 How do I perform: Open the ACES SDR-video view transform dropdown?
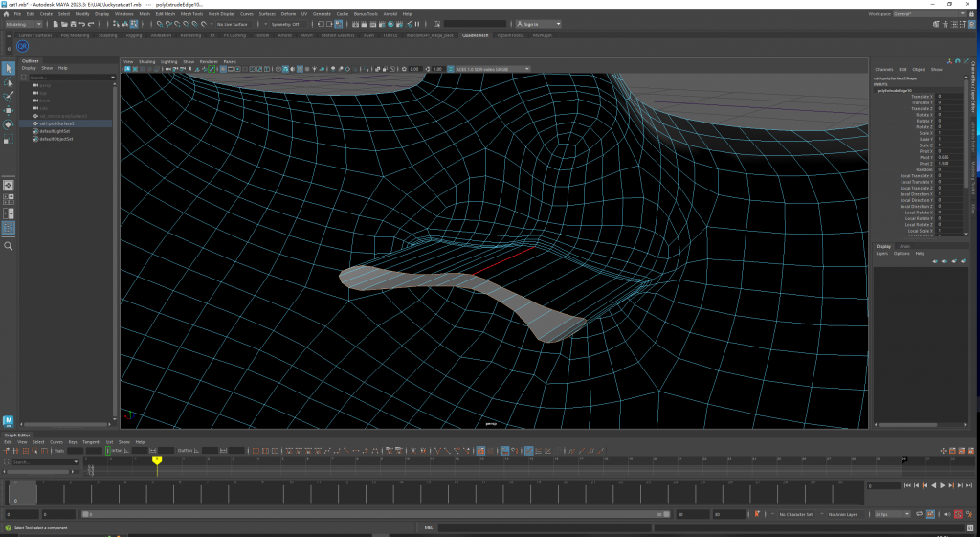pos(493,69)
